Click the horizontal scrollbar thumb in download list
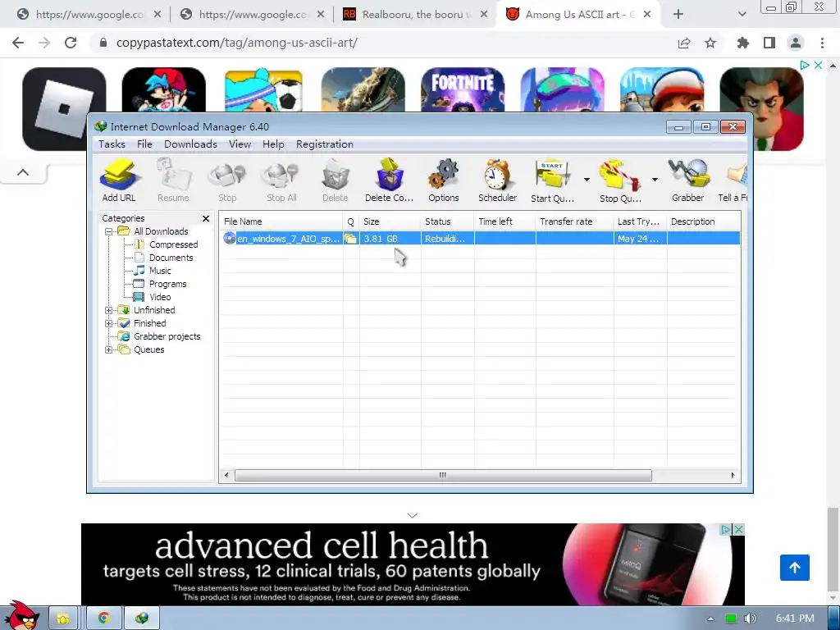Viewport: 840px width, 630px height. (443, 475)
